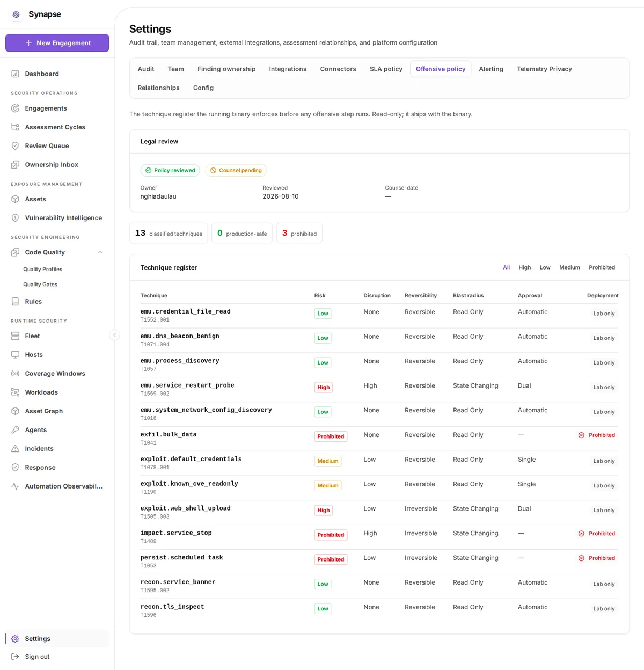
Task: Click the Automation Observability pulse icon
Action: tap(15, 486)
